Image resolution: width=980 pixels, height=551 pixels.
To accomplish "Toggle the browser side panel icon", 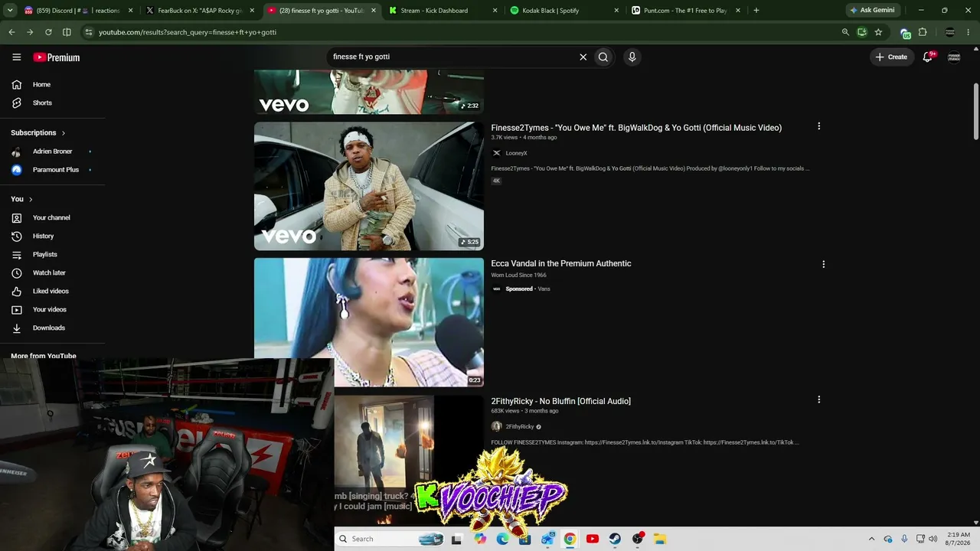I will click(67, 32).
